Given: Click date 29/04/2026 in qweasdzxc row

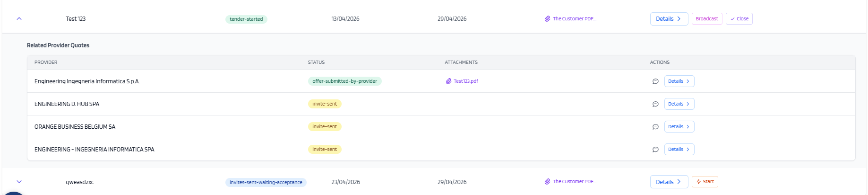Looking at the screenshot, I should pos(452,182).
